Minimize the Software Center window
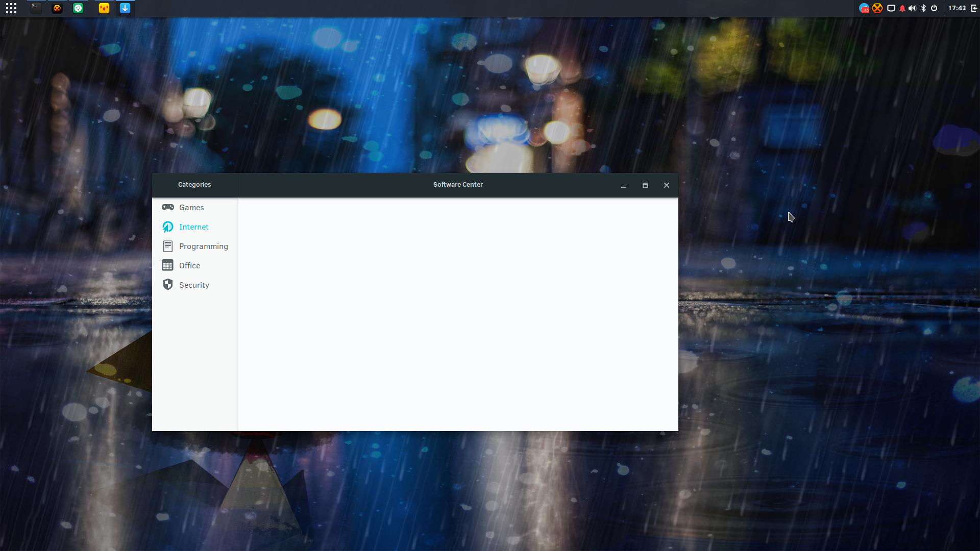Viewport: 980px width, 551px height. 624,186
